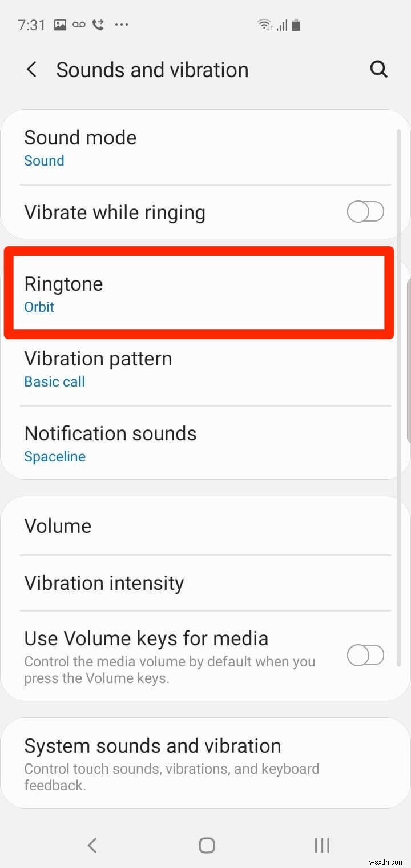Screen dimensions: 411x868
Task: Tap the Spaceline notification sound value
Action: [x=55, y=457]
